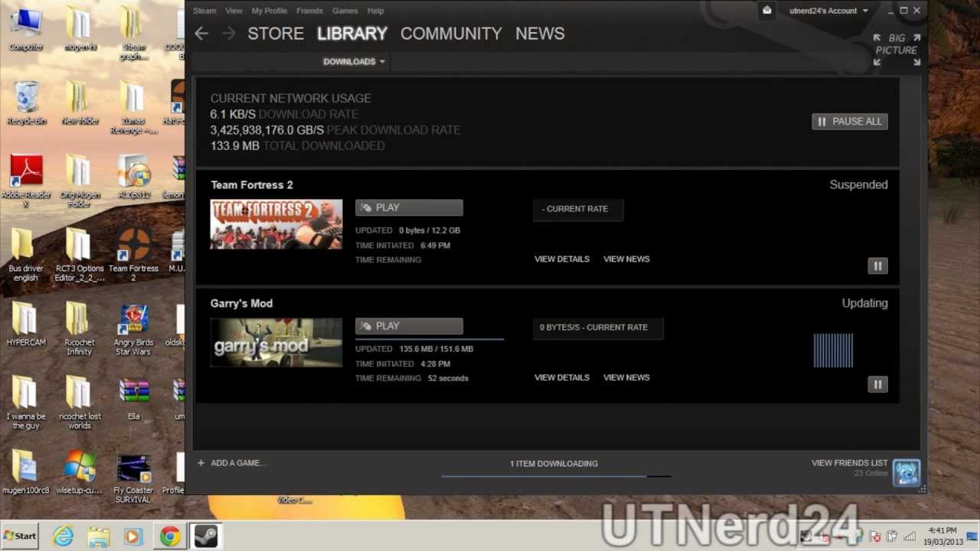
Task: View news for Team Fortress 2
Action: point(626,259)
